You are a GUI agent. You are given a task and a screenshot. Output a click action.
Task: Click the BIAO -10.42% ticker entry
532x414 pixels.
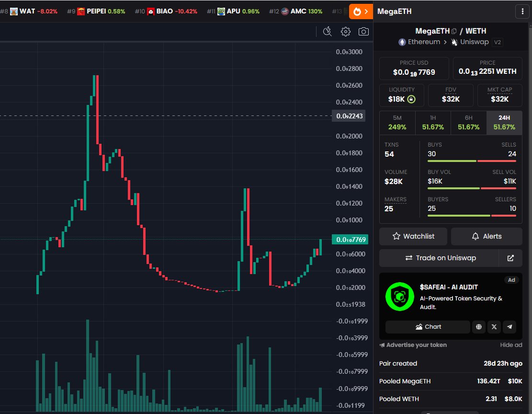pyautogui.click(x=166, y=11)
